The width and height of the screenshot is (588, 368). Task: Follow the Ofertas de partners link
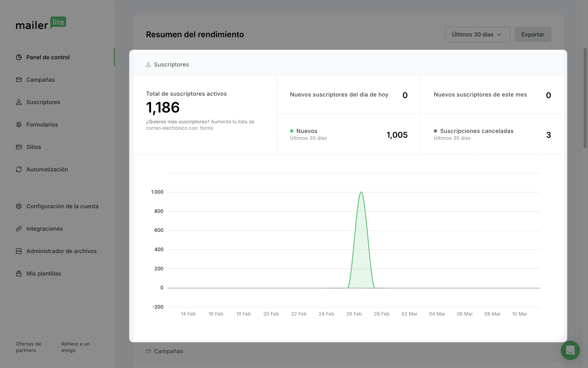28,347
